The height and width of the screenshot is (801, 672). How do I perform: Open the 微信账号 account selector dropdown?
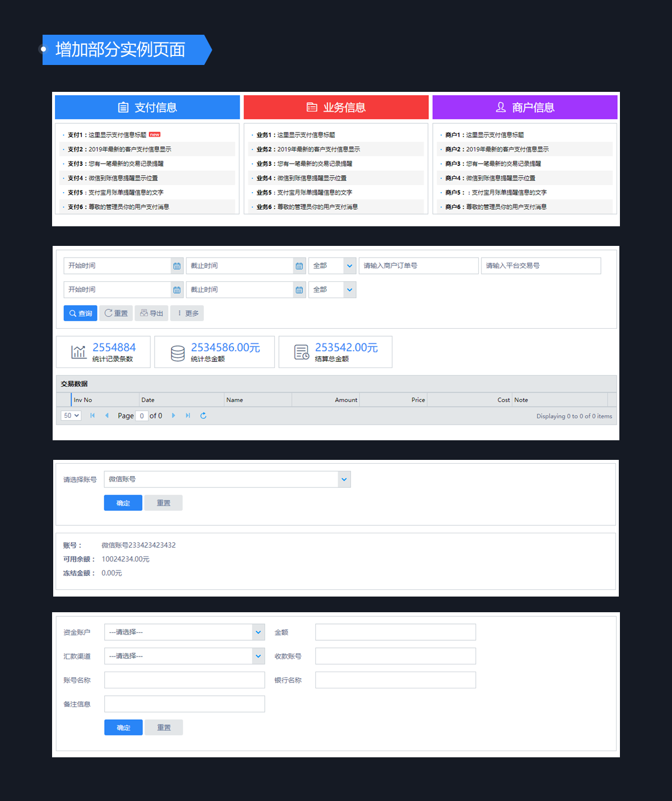point(344,479)
